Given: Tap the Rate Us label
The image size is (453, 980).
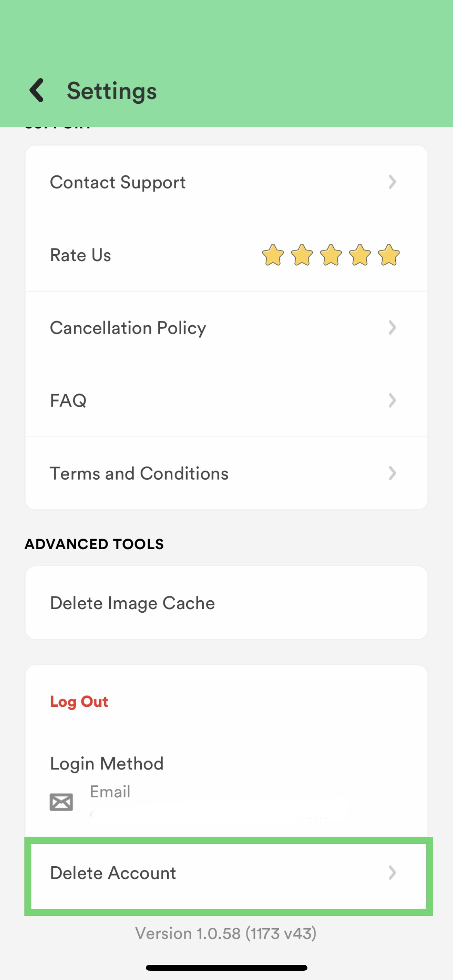Looking at the screenshot, I should 81,255.
